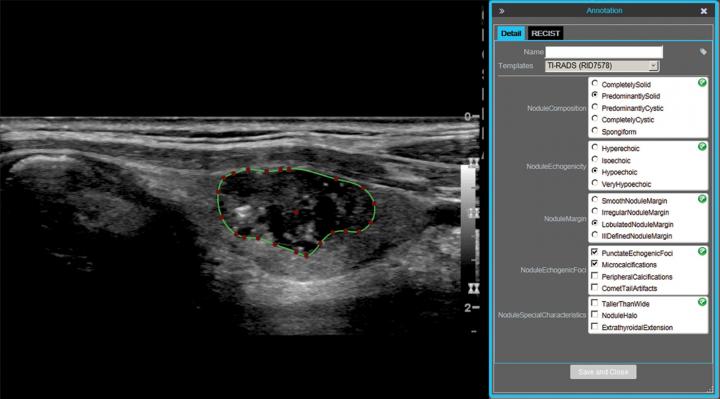Click green checkmark for NoduleComposition group
Screen dimensions: 720x399
click(702, 83)
